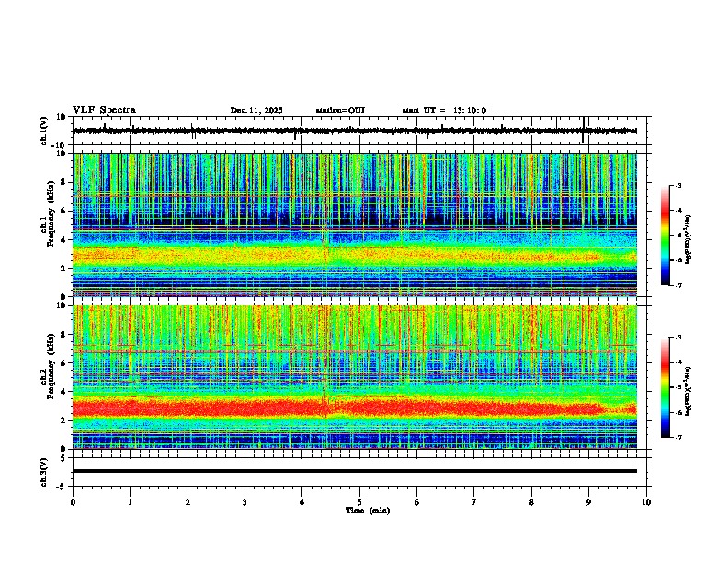
Task: Click the time axis tick labeled 10
Action: click(646, 502)
